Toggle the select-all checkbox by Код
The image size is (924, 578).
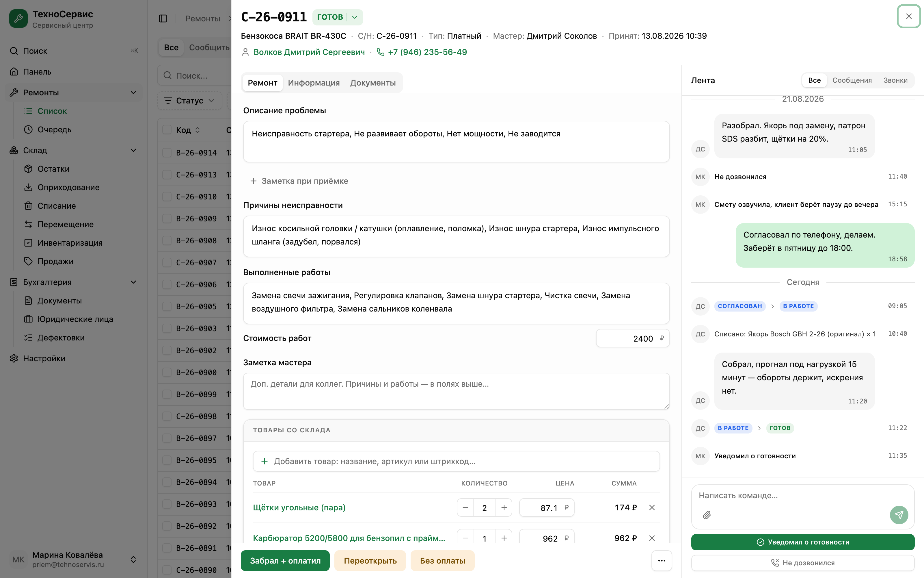point(167,130)
